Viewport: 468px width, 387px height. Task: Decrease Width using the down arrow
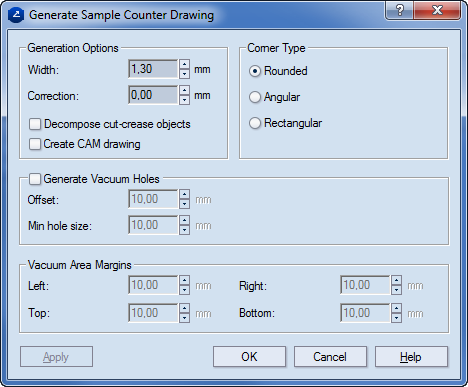tap(184, 74)
